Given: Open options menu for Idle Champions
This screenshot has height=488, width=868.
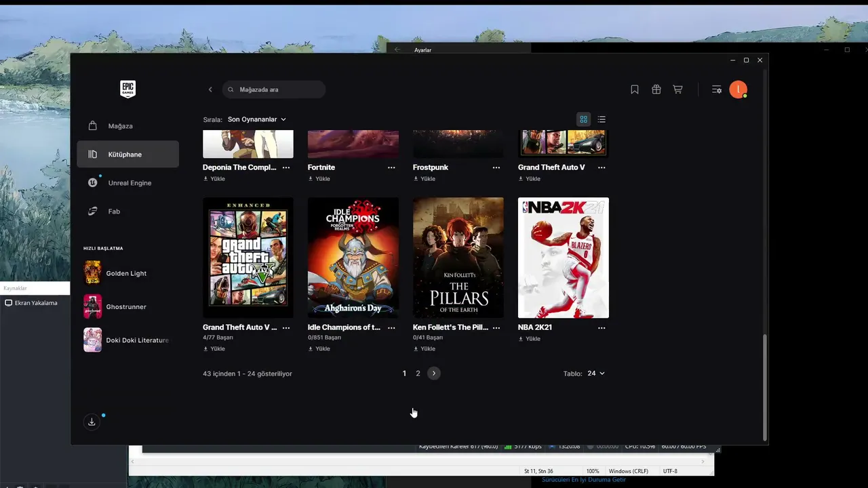Looking at the screenshot, I should tap(391, 327).
